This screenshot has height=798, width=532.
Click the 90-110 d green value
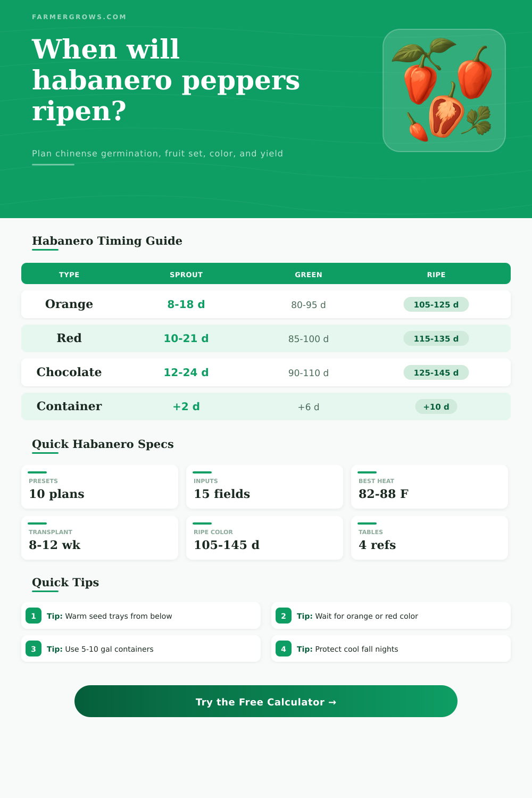[309, 373]
